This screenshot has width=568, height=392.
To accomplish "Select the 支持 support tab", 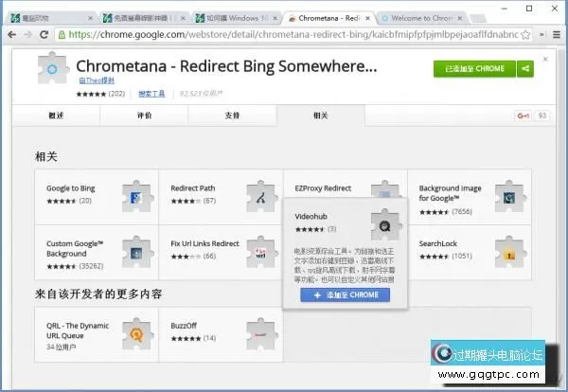I will 232,115.
